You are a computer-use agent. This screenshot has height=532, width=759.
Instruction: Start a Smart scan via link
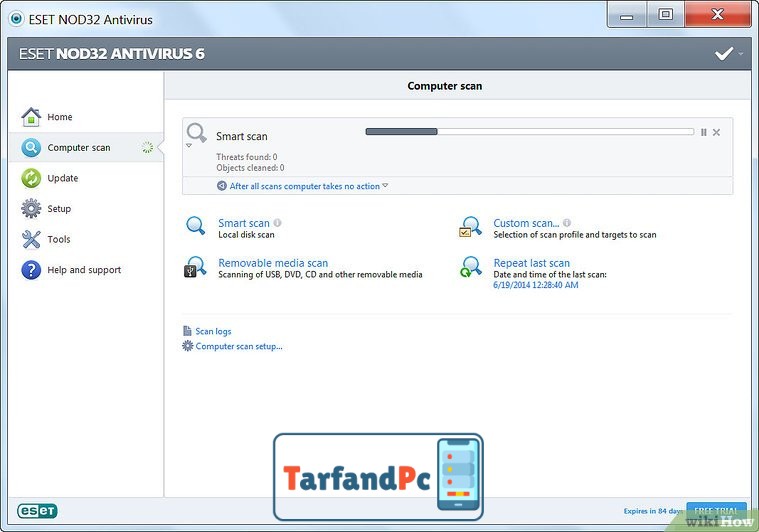tap(243, 223)
